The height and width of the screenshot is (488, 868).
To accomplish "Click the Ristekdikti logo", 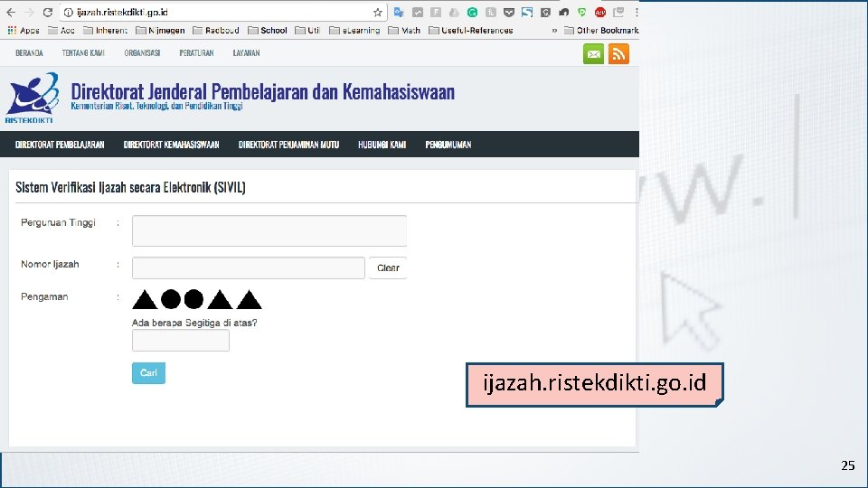I will tap(32, 98).
